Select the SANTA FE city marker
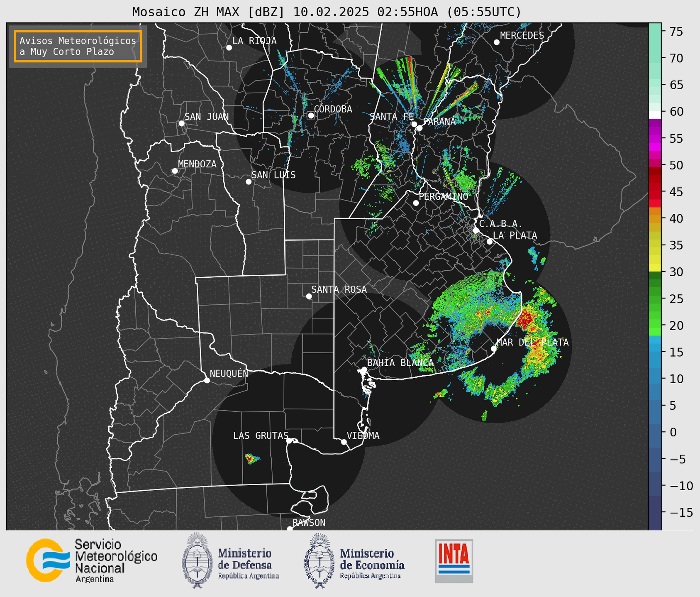 (414, 124)
